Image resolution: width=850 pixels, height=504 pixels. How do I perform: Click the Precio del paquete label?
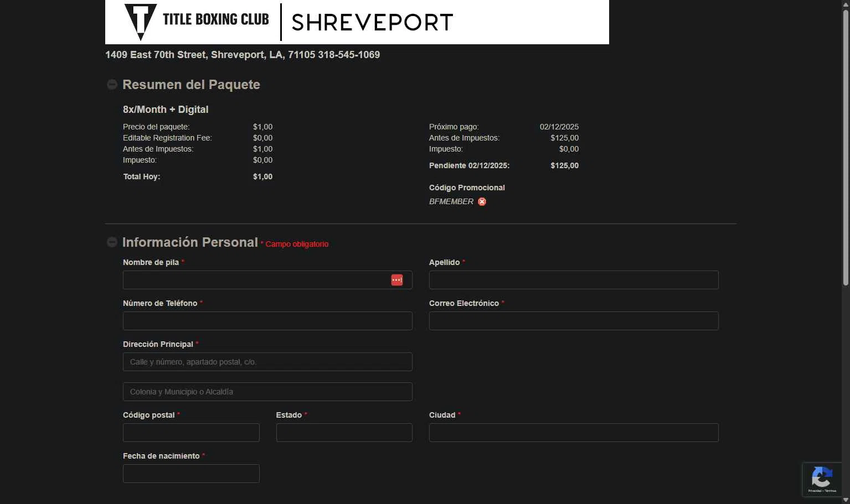(x=156, y=127)
